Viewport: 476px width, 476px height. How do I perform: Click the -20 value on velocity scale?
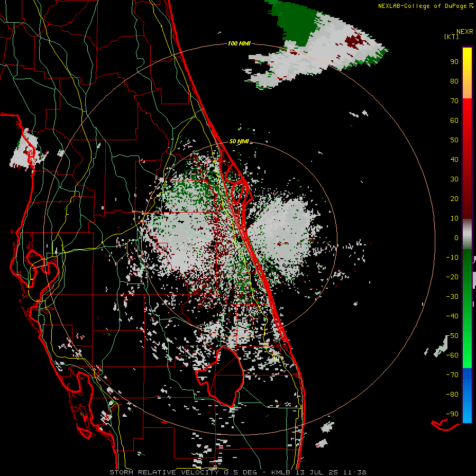tap(452, 277)
